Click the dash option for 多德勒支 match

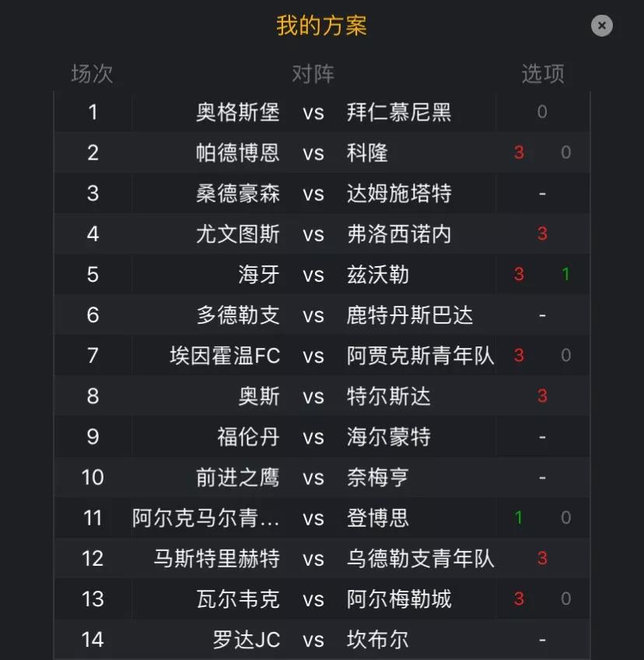tap(542, 315)
